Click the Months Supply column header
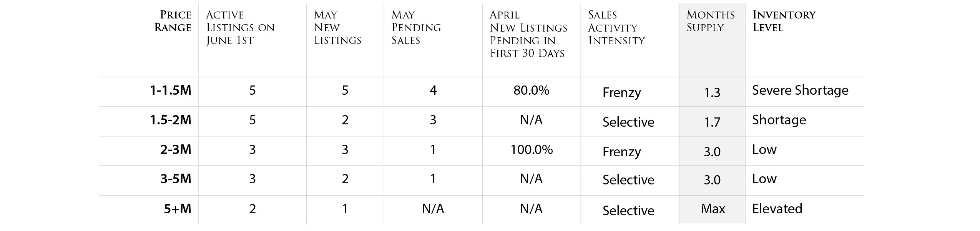The width and height of the screenshot is (980, 231). pyautogui.click(x=711, y=21)
